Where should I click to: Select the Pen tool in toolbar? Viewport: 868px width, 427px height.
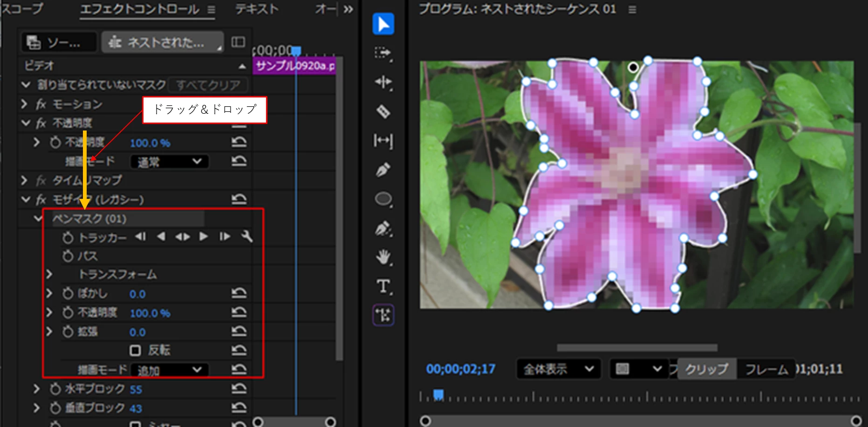point(383,170)
